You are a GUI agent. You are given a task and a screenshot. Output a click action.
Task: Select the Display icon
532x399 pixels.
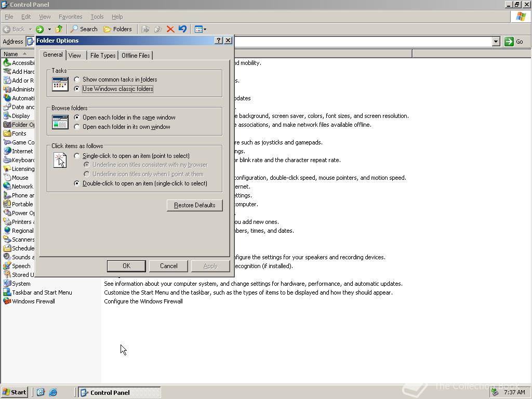click(7, 116)
